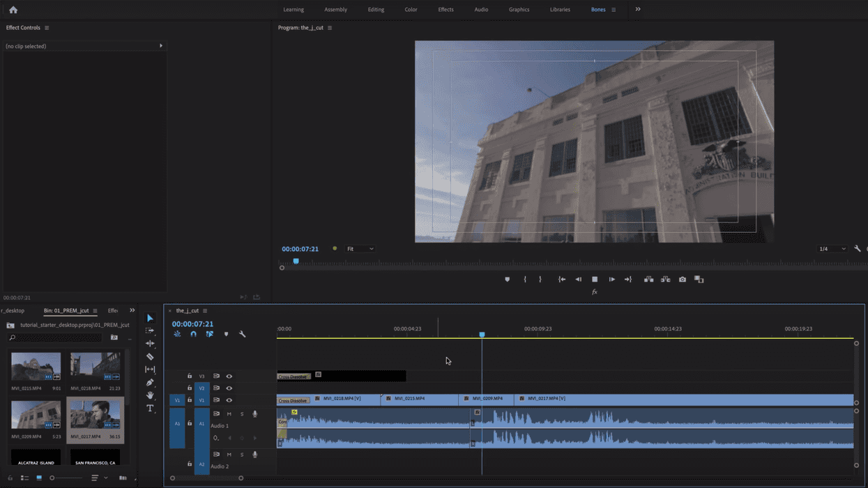Screen dimensions: 868x488
Task: Mute Audio 2 track
Action: 229,455
